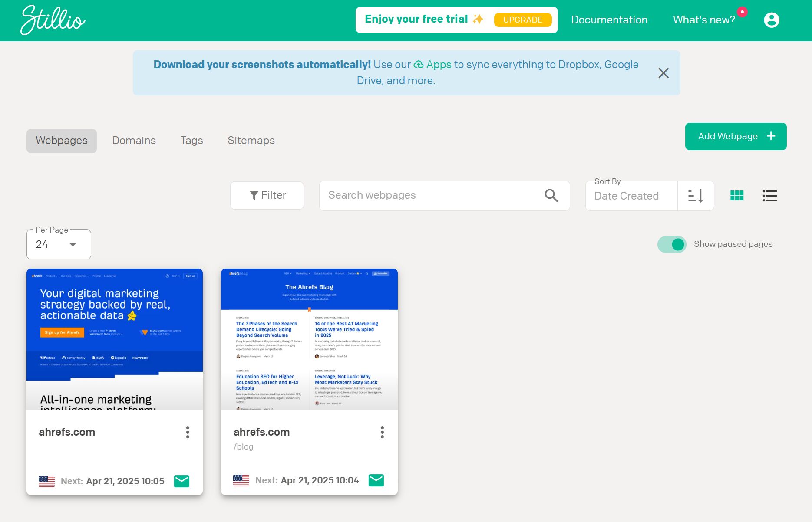Toggle sort direction icon
Image resolution: width=812 pixels, height=522 pixels.
click(696, 196)
